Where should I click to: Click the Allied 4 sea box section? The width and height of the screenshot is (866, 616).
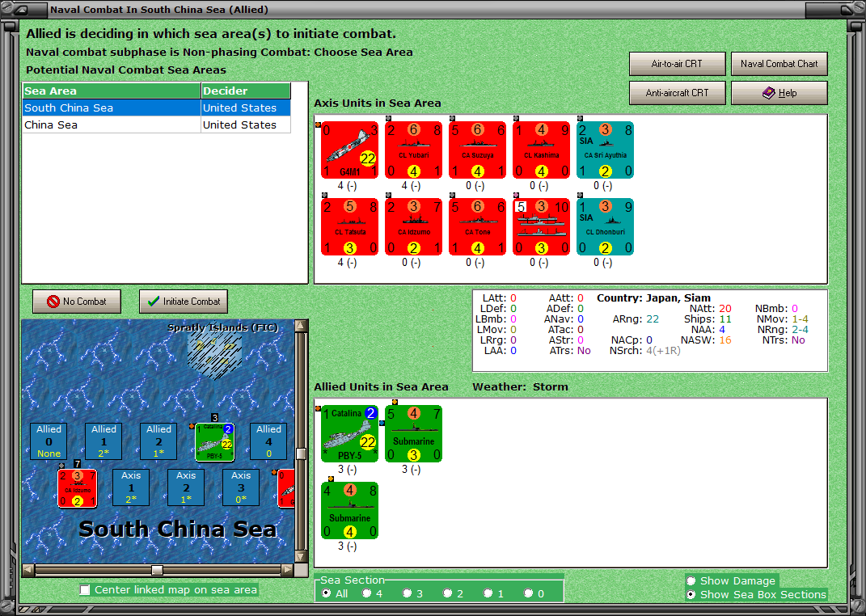(268, 441)
